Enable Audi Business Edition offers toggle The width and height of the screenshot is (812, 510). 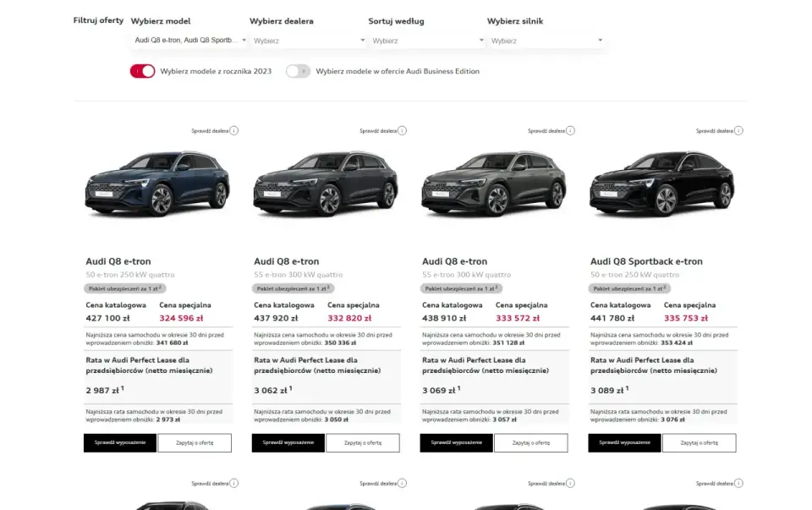tap(298, 71)
